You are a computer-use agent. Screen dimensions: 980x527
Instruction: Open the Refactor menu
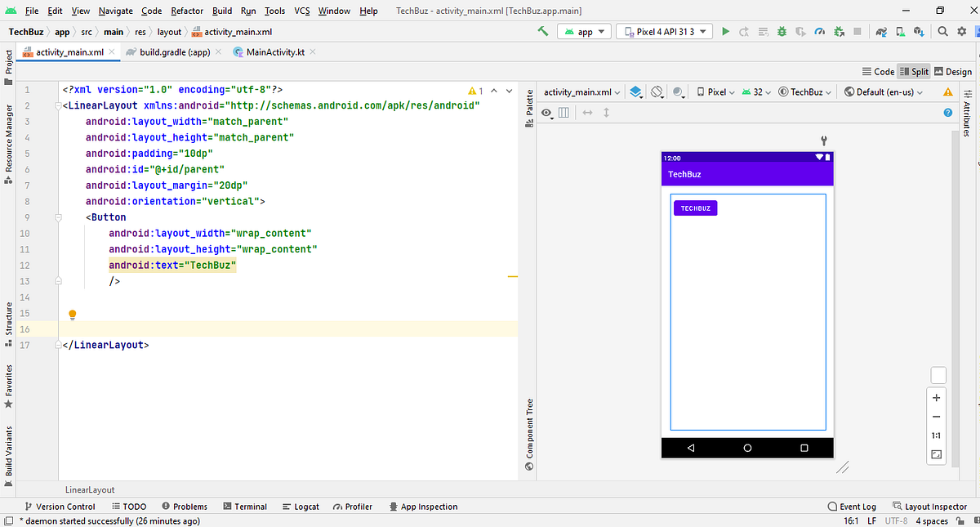point(186,11)
